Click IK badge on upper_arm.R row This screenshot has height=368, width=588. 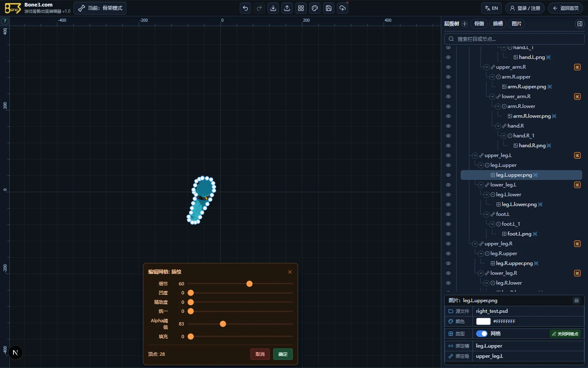pyautogui.click(x=577, y=67)
